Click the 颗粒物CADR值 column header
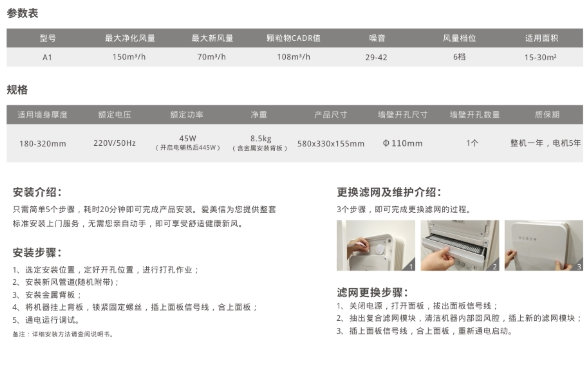Viewport: 584px width, 392px height. tap(293, 38)
